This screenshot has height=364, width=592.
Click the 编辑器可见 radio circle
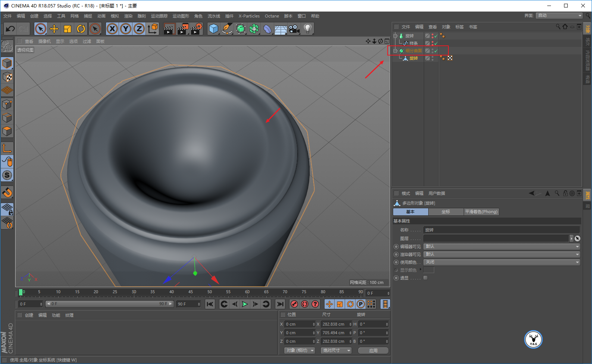pyautogui.click(x=396, y=247)
